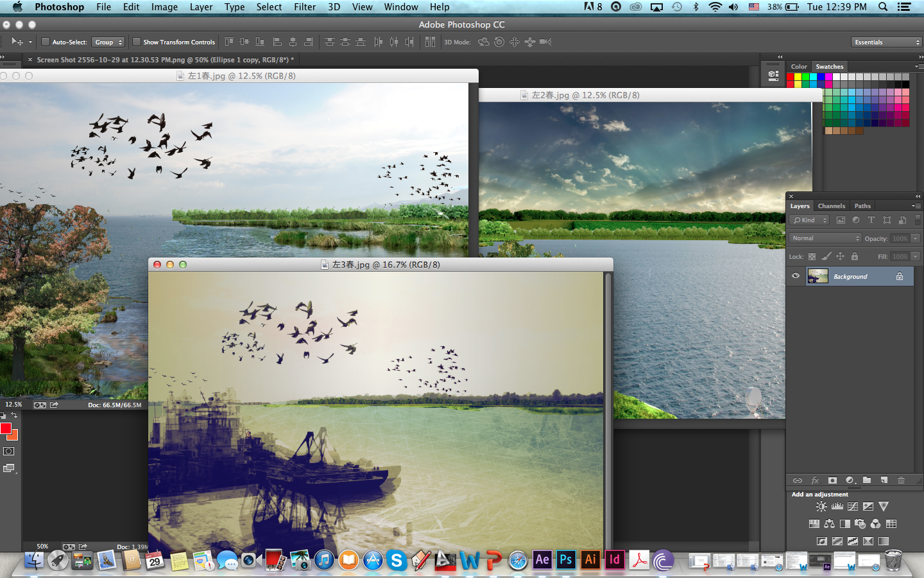The width and height of the screenshot is (924, 578).
Task: Expand the Normal blend mode dropdown
Action: coord(825,238)
